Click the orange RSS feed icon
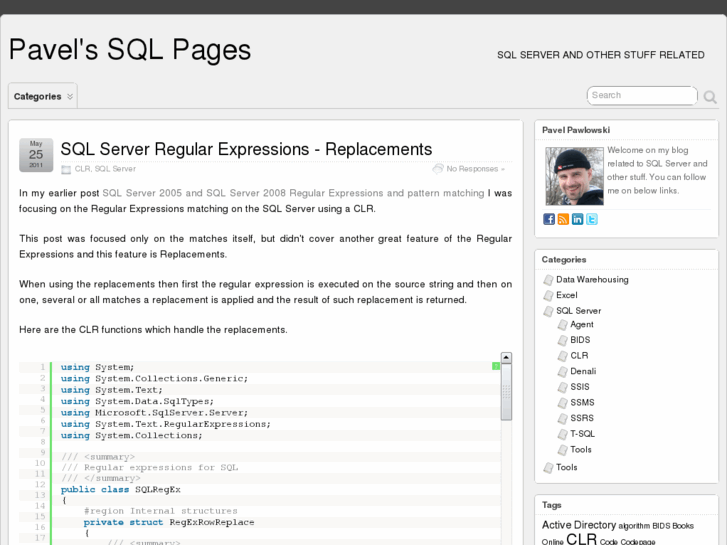Viewport: 727px width, 545px height. point(563,219)
